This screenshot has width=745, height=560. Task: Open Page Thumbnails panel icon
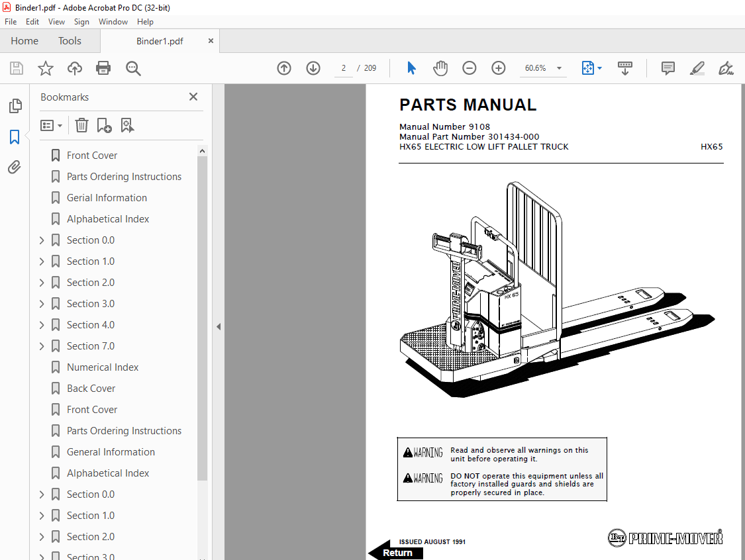tap(15, 105)
